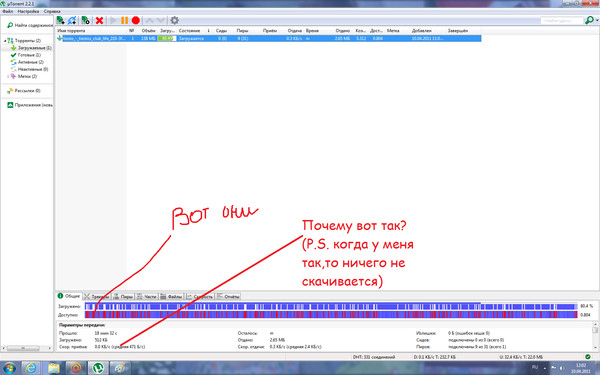600x375 pixels.
Task: Select the Готовые (1) category
Action: pos(26,55)
